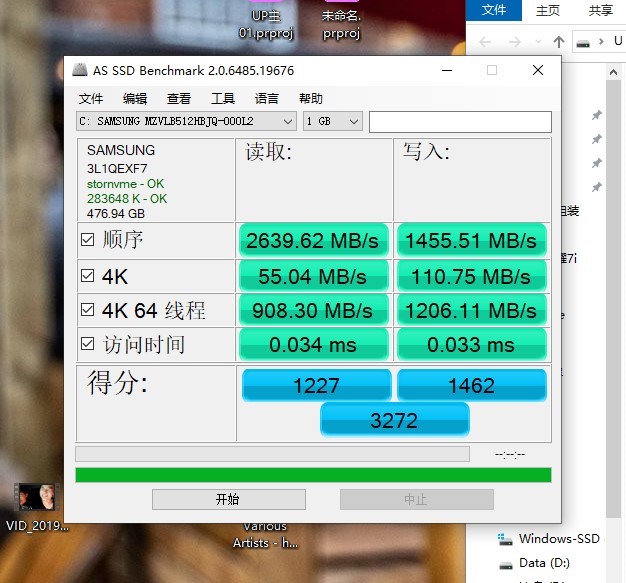Click the 中止 abort button
The width and height of the screenshot is (626, 583).
(417, 500)
